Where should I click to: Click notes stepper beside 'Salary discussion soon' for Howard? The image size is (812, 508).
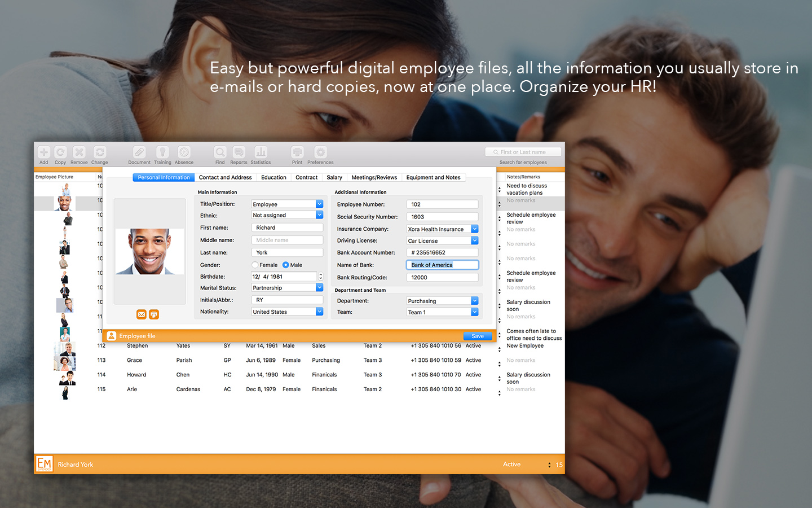pyautogui.click(x=500, y=379)
